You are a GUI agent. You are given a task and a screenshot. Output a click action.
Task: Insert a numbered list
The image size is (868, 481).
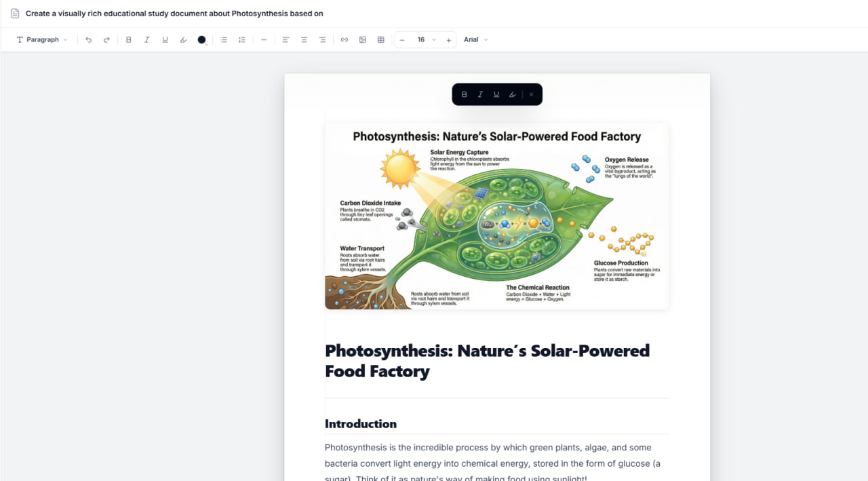click(x=242, y=40)
